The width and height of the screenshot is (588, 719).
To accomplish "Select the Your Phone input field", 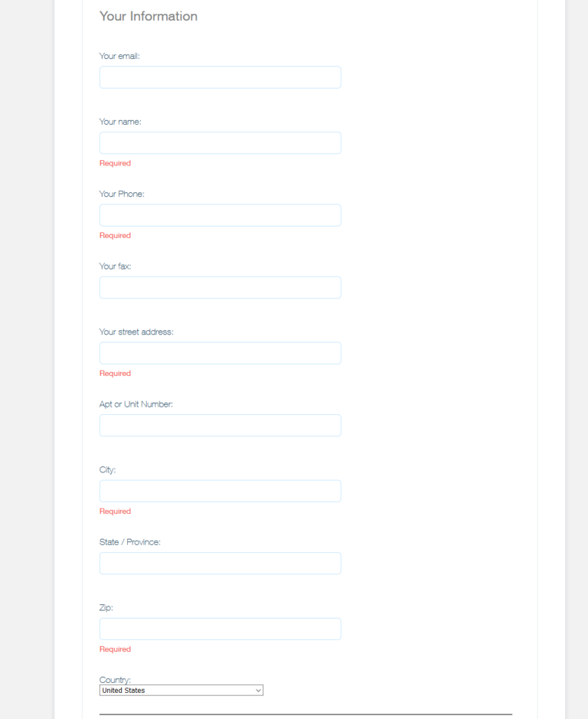I will pos(220,215).
